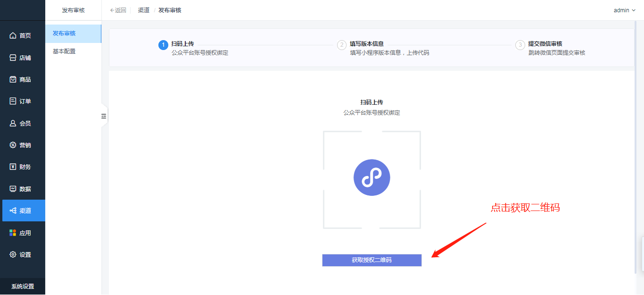Click the 扫码上传 heading above the QR frame
Image resolution: width=644 pixels, height=295 pixels.
pyautogui.click(x=372, y=102)
